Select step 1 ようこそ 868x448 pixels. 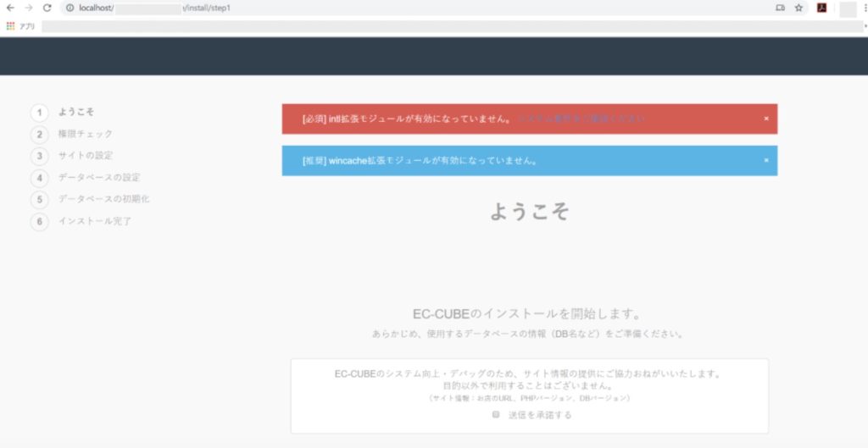pyautogui.click(x=62, y=113)
